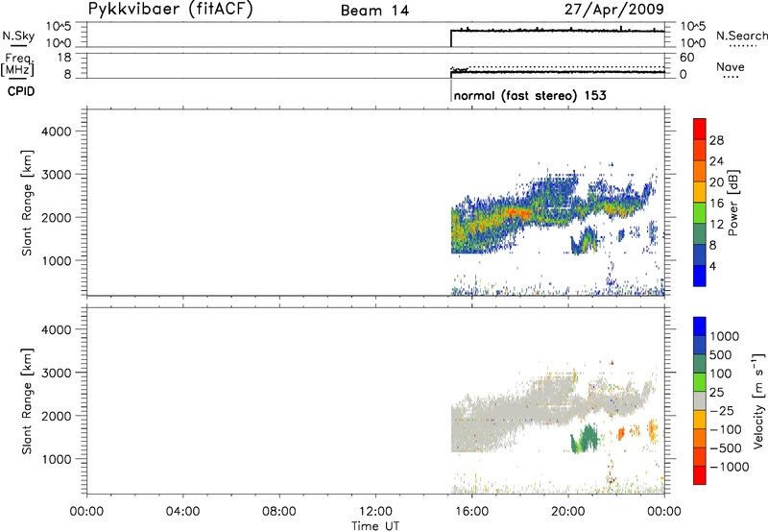Viewport: 768px width, 532px height.
Task: Click the 28 label on Power colorbar
Action: coord(716,140)
